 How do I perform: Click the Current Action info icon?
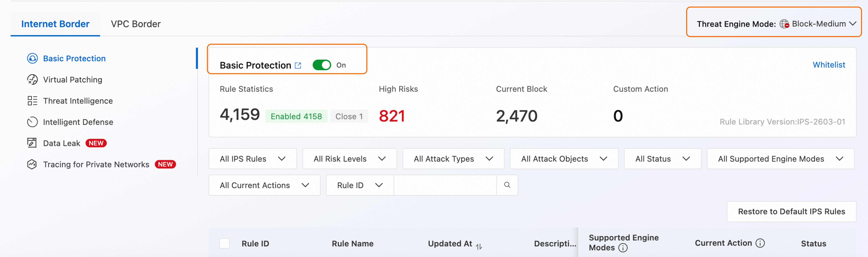click(760, 243)
